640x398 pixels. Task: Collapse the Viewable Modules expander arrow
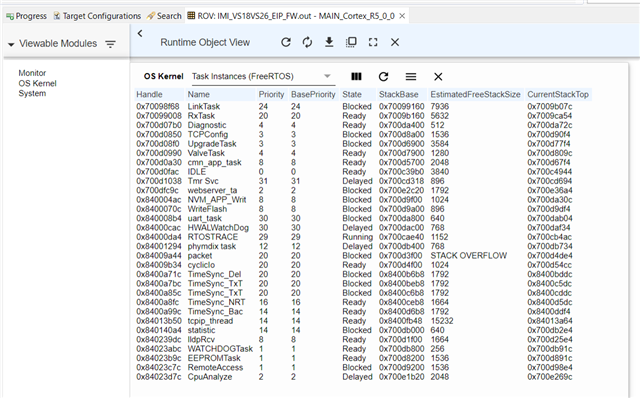point(11,44)
